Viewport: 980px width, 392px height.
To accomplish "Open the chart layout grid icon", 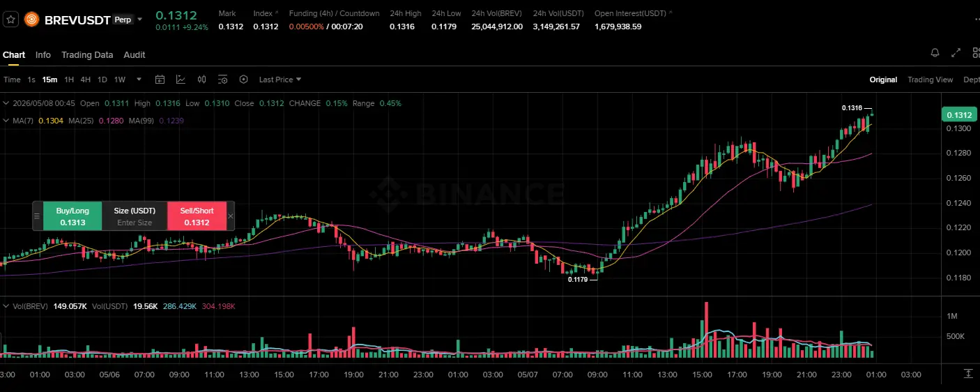I will point(975,53).
